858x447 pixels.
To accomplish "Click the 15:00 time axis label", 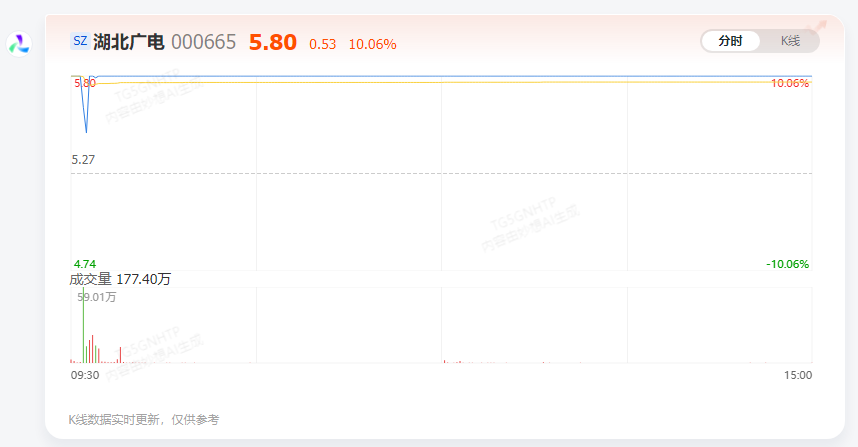I will (798, 375).
